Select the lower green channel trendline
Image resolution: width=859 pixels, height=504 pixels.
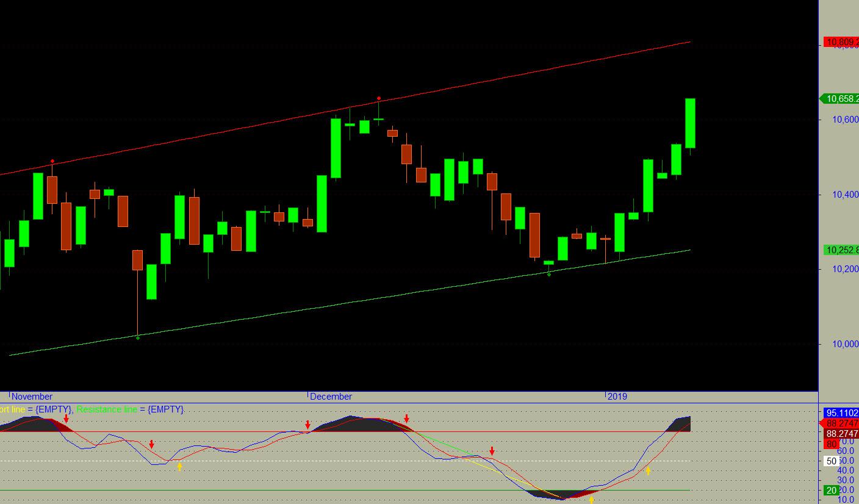(350, 303)
